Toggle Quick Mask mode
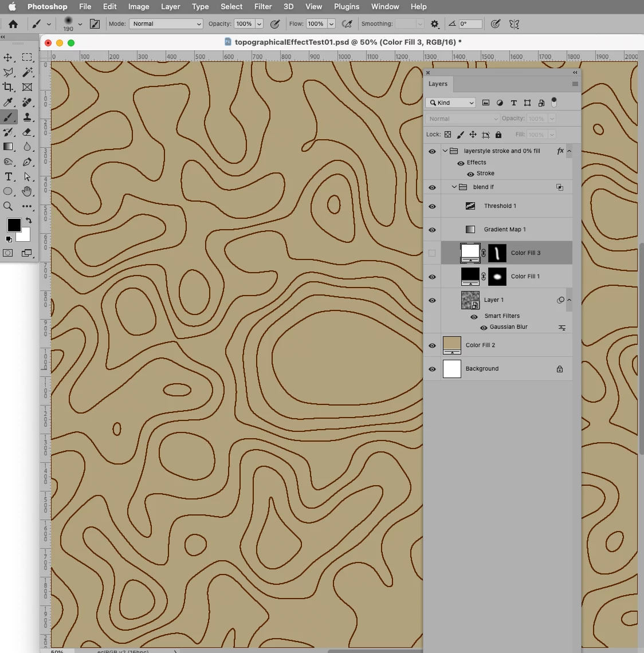644x653 pixels. 8,253
